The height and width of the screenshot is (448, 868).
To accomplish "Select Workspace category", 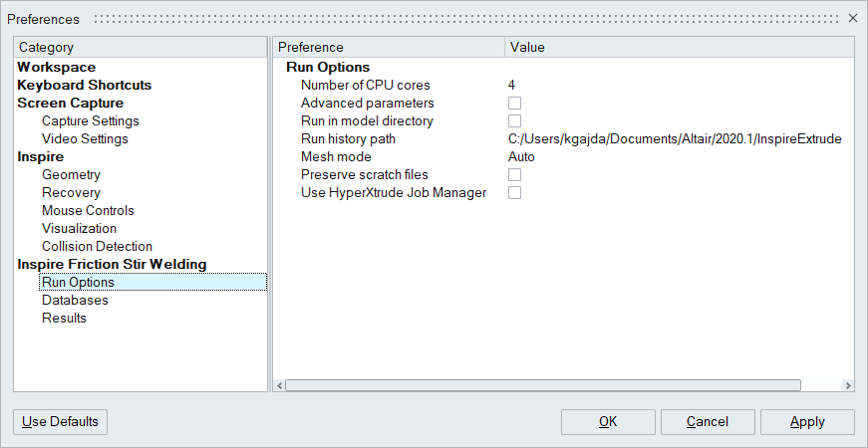I will (56, 67).
